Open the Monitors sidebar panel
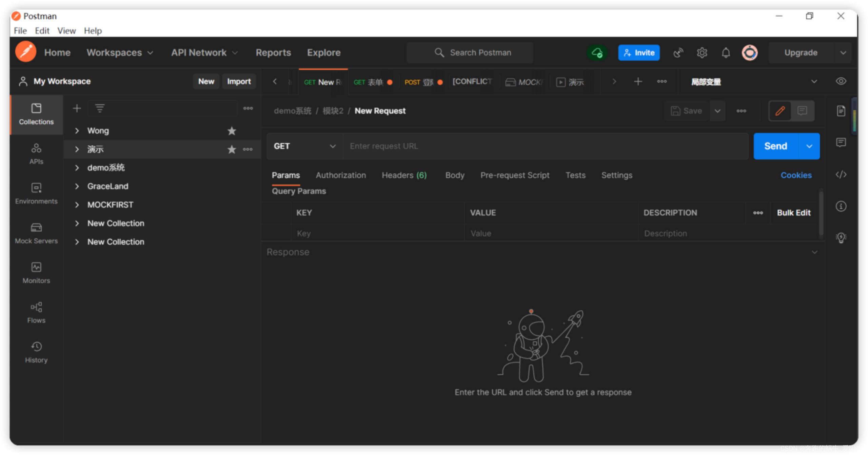868x455 pixels. 36,273
